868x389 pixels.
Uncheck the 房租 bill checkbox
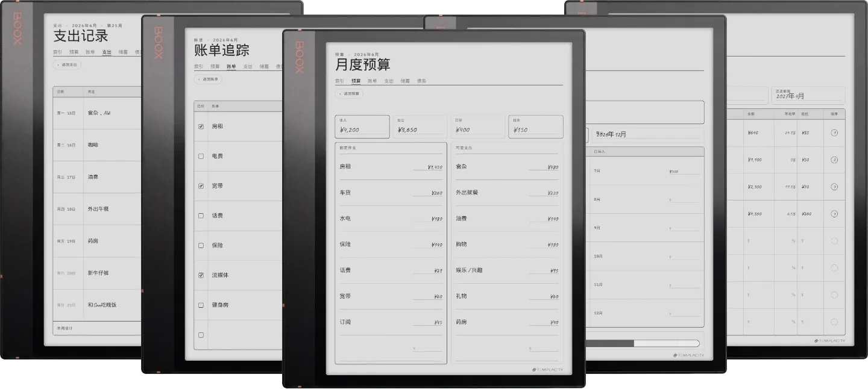tap(201, 126)
